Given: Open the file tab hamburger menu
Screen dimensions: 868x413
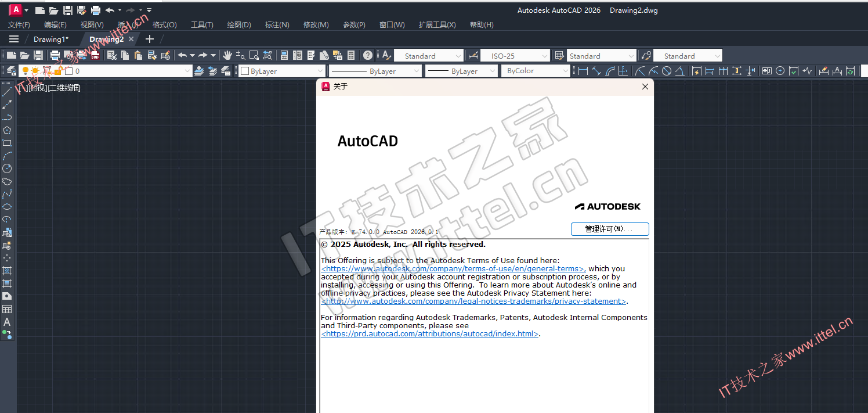Looking at the screenshot, I should [x=14, y=39].
